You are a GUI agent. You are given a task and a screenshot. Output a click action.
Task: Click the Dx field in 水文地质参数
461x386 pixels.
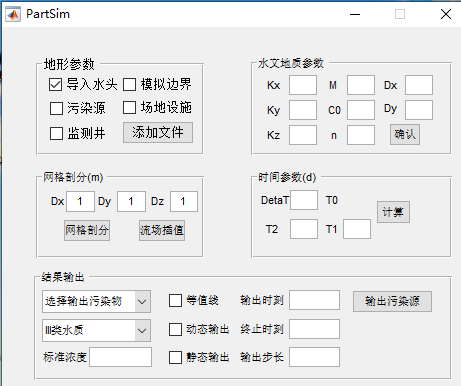[419, 85]
